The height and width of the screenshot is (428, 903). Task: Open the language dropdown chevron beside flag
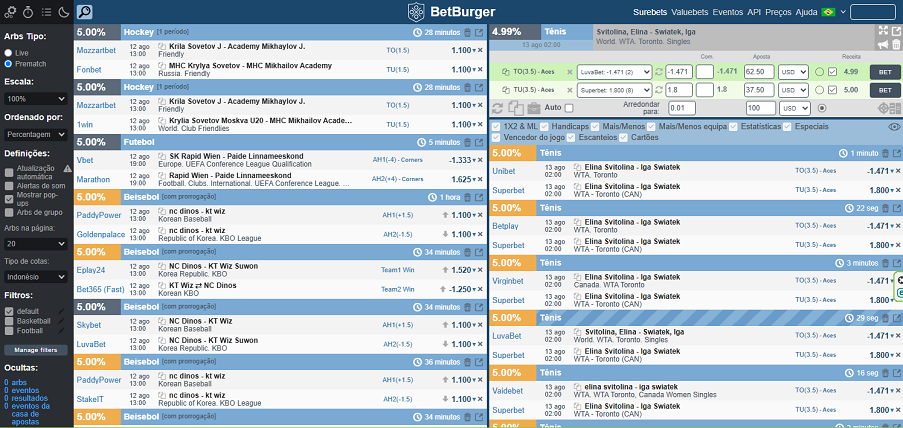click(x=843, y=12)
